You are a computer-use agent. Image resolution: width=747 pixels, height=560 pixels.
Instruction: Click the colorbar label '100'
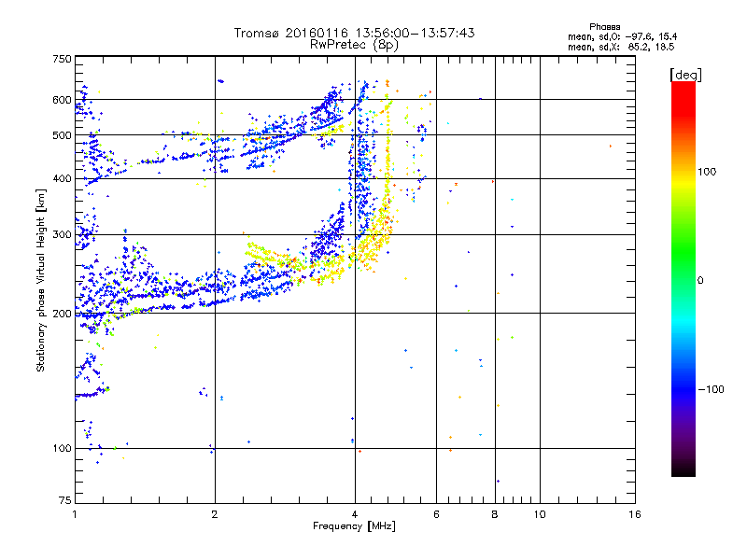pyautogui.click(x=707, y=172)
